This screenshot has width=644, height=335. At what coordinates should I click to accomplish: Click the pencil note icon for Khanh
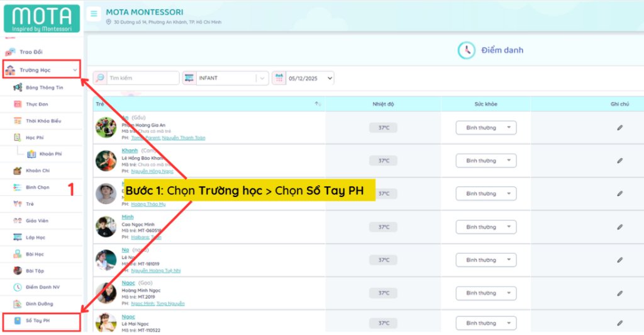point(619,161)
